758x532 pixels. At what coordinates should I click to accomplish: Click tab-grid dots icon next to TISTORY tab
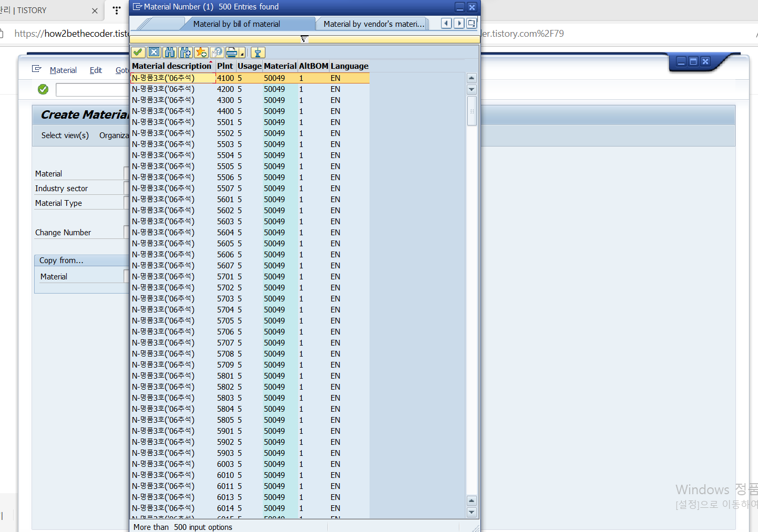(x=117, y=11)
